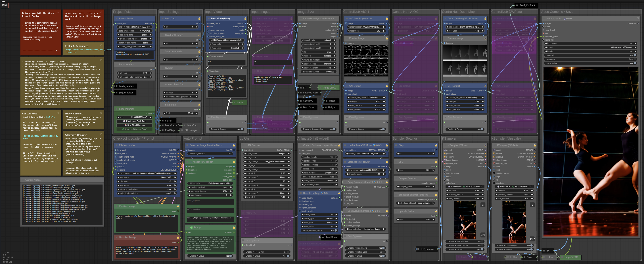Click the lock icon on Steps node

coord(436,145)
